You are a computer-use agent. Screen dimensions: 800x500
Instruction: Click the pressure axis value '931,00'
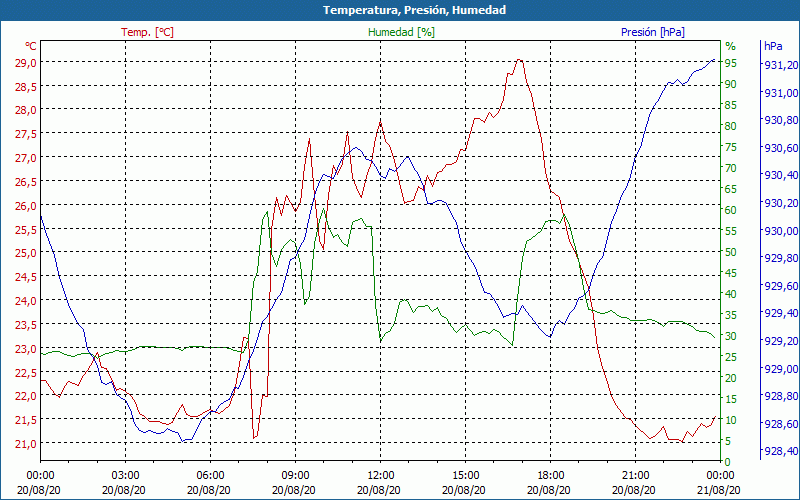[x=781, y=93]
